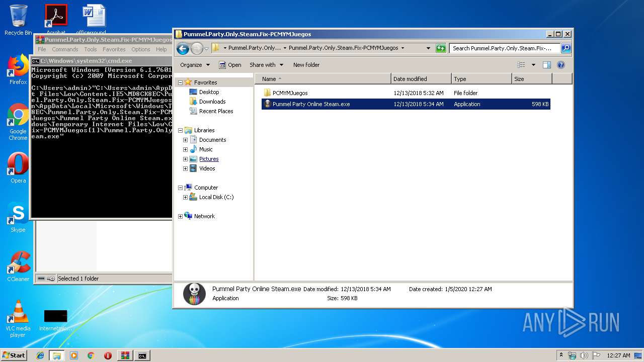Open the File menu in WinRAR window

(x=42, y=49)
